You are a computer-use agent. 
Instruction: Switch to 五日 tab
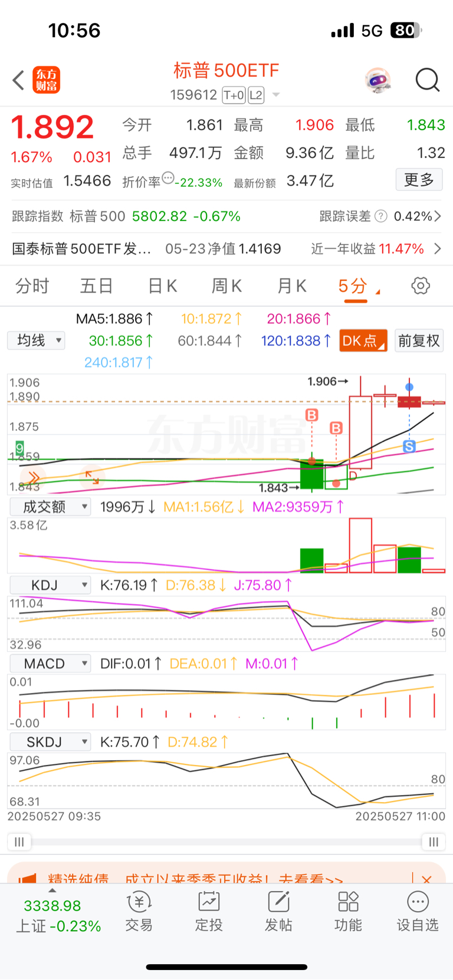(x=96, y=286)
